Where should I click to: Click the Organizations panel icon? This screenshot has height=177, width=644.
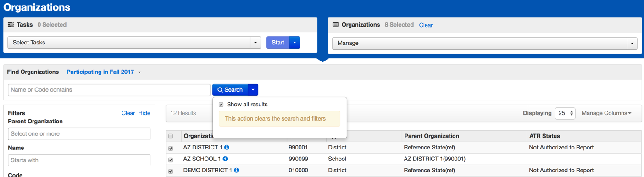pos(335,25)
